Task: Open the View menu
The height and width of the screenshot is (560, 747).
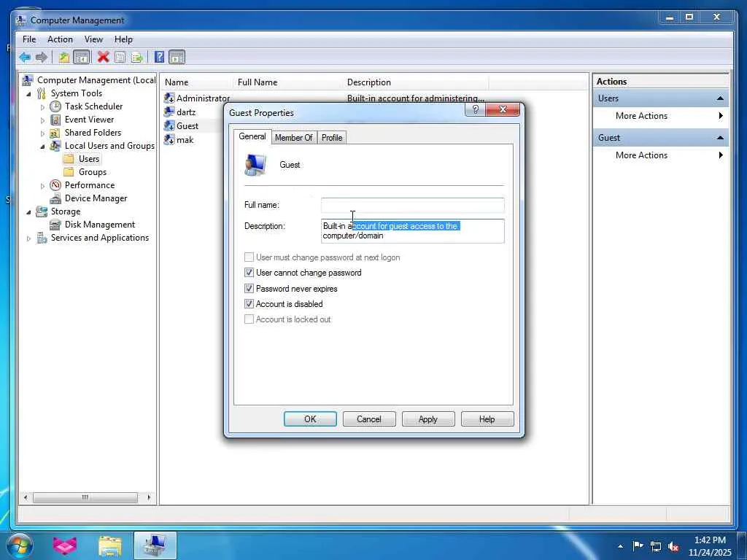Action: click(93, 39)
